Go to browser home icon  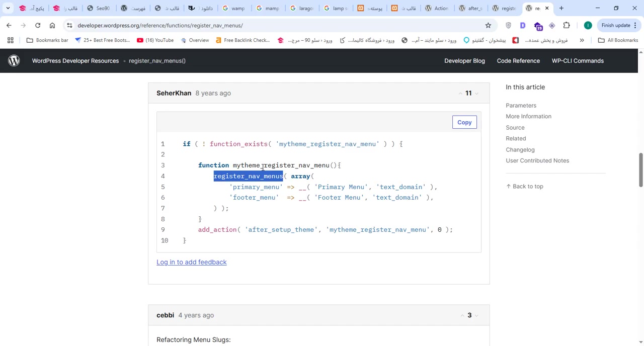click(x=52, y=25)
